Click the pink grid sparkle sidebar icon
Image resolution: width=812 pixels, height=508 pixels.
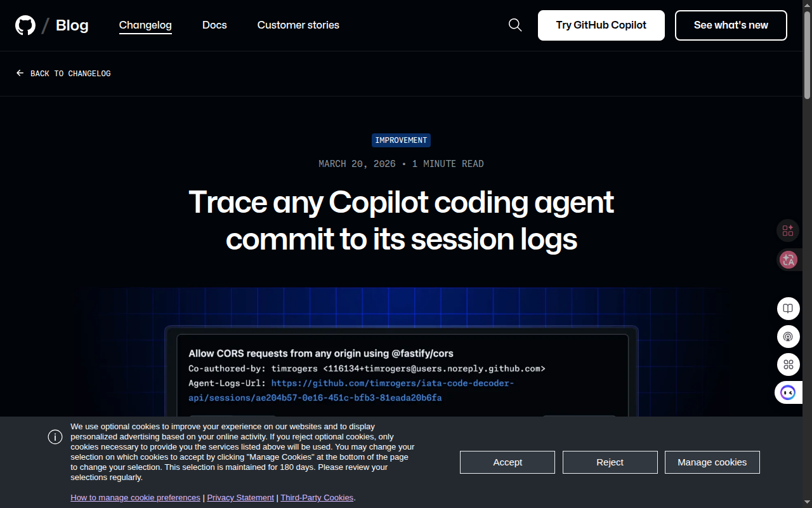[x=788, y=231]
